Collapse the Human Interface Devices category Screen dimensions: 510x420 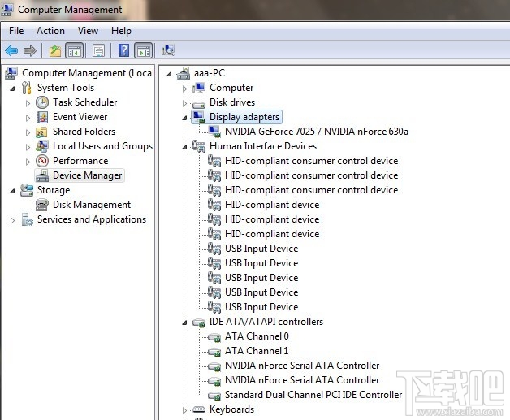(x=184, y=147)
